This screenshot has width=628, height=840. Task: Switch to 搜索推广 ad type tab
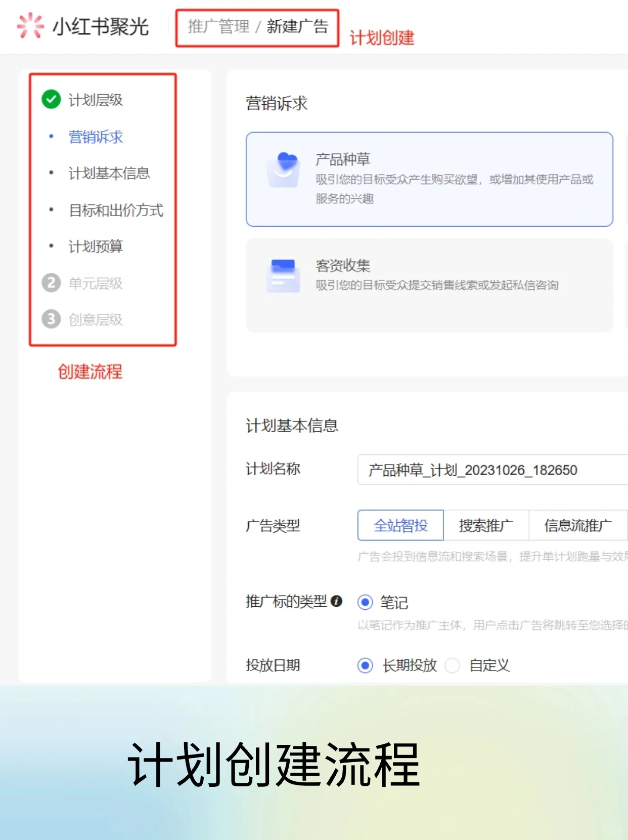486,526
